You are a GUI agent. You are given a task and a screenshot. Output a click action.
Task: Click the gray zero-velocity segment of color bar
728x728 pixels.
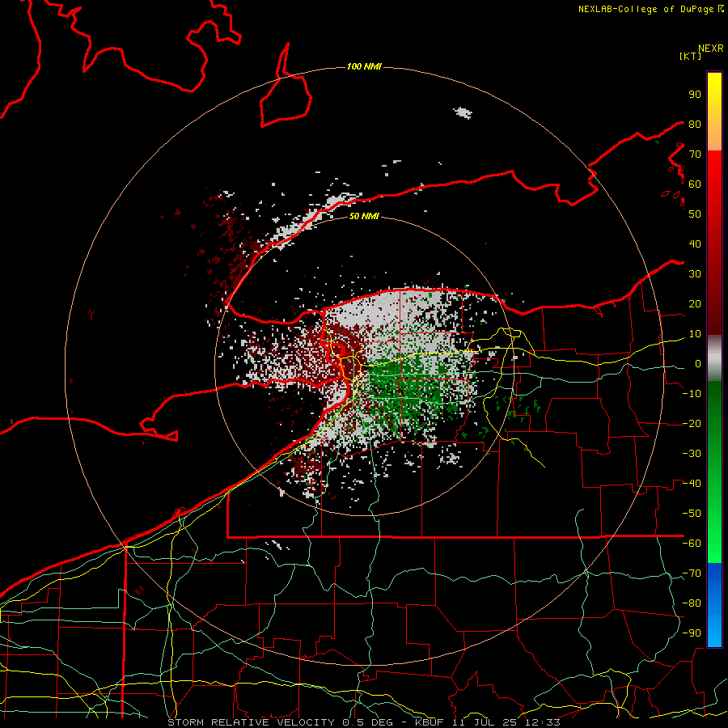pyautogui.click(x=714, y=358)
